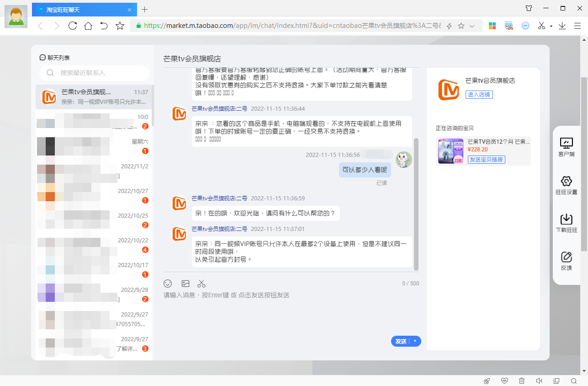Open the browser downloads icon
Viewport: 588px width, 386px height.
(562, 26)
